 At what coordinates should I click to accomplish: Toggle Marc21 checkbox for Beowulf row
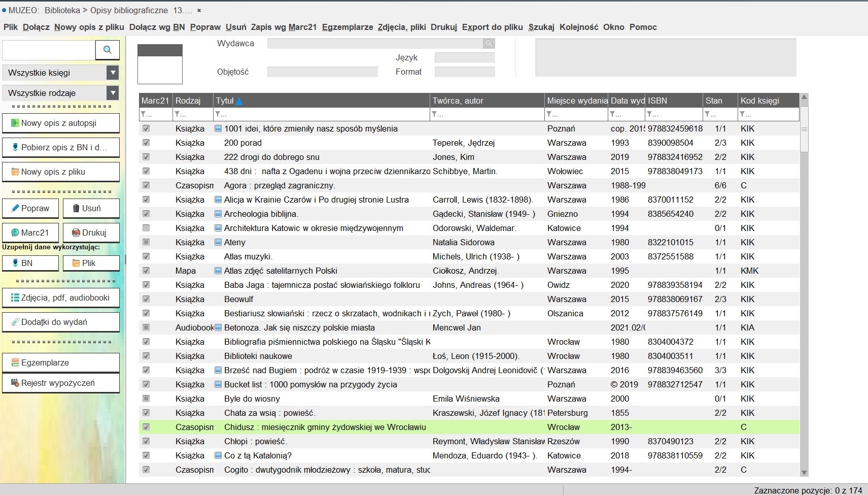pyautogui.click(x=146, y=300)
